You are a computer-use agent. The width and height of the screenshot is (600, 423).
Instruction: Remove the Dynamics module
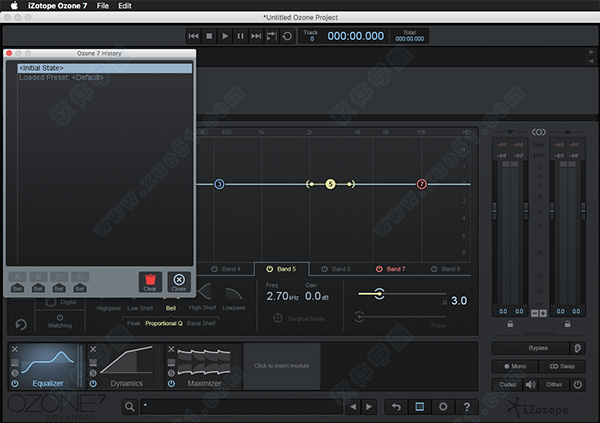tap(93, 349)
